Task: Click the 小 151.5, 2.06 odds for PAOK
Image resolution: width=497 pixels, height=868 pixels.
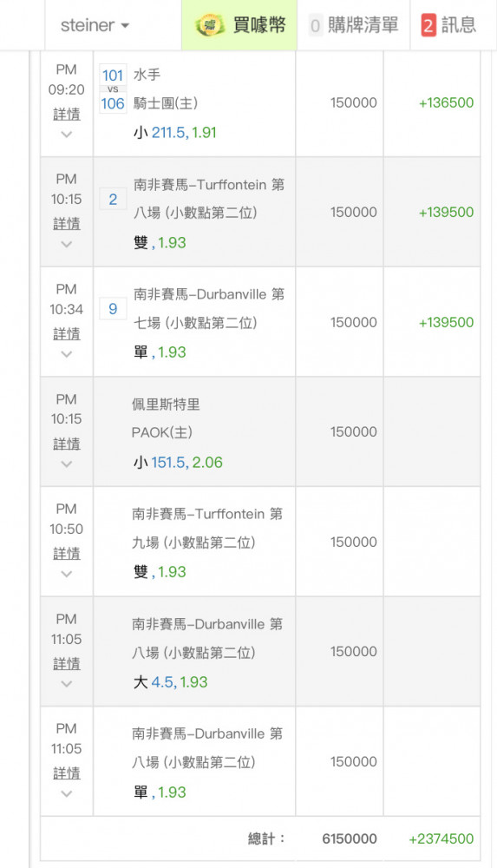Action: 178,463
